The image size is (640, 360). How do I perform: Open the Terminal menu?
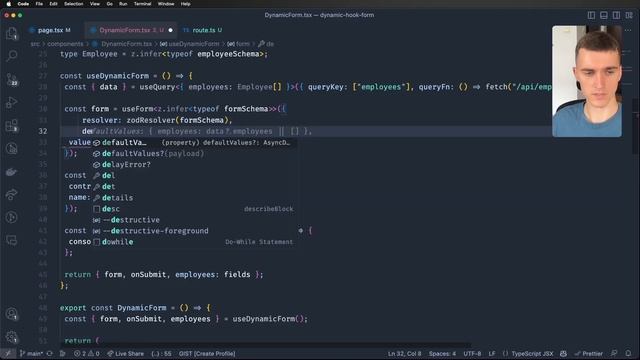point(142,4)
